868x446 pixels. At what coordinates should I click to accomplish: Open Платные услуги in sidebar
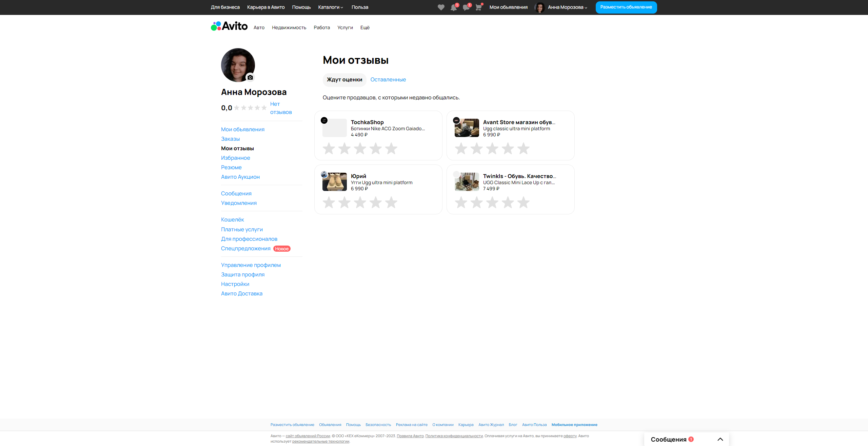tap(242, 230)
